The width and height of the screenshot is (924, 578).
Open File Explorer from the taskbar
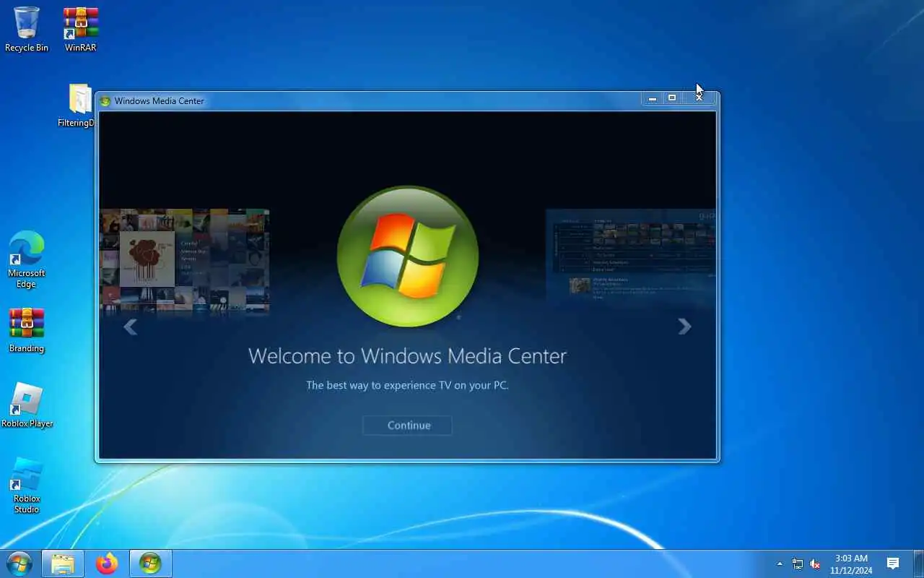63,564
